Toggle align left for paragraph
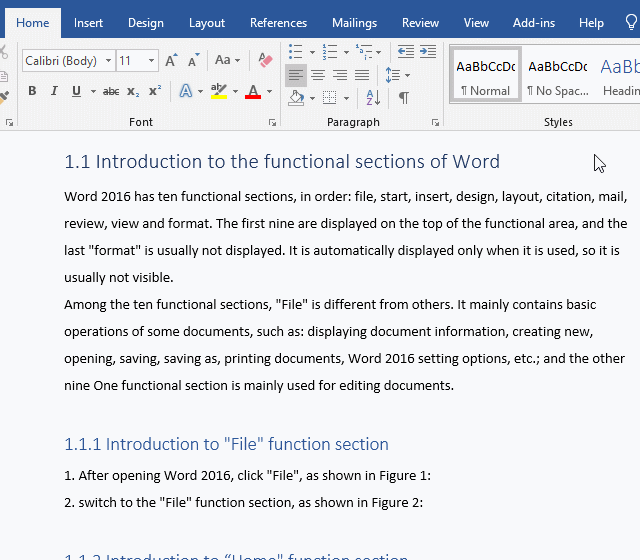 [296, 75]
